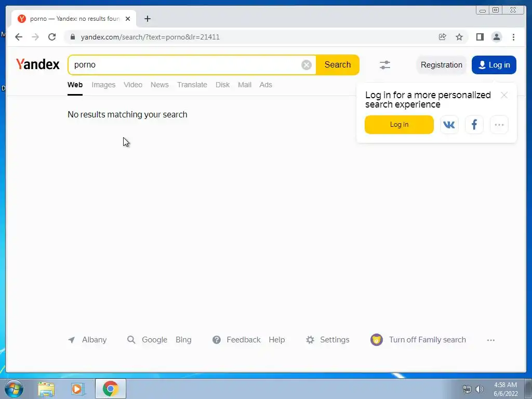Image resolution: width=532 pixels, height=399 pixels.
Task: Open the Chrome side panel icon
Action: (x=480, y=37)
